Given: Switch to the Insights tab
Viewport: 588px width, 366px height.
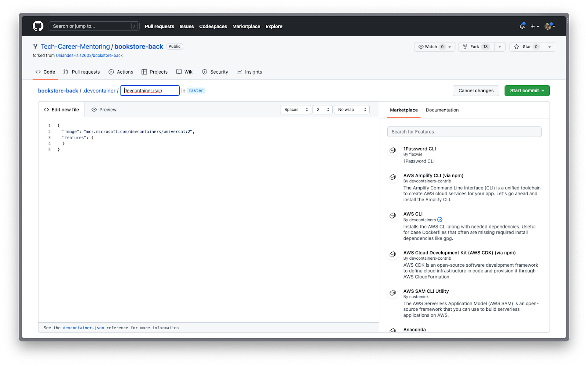Looking at the screenshot, I should point(250,72).
